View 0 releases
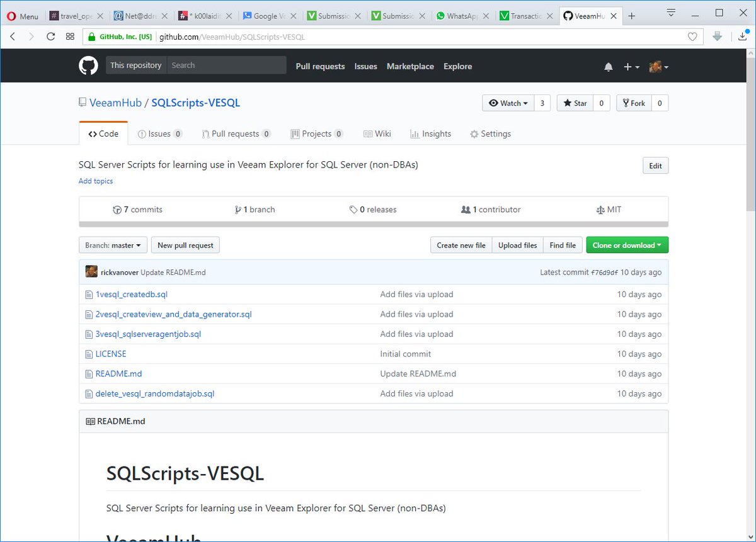 [x=373, y=210]
